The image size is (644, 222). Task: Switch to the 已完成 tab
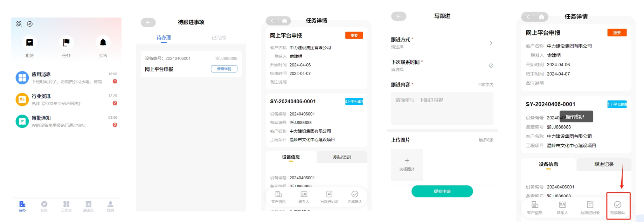(x=219, y=37)
